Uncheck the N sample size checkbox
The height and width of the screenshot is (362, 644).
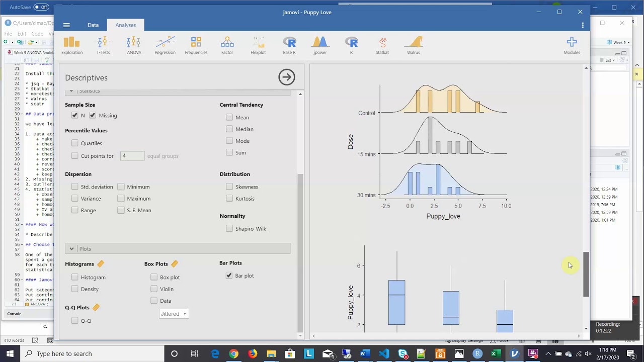(x=75, y=115)
